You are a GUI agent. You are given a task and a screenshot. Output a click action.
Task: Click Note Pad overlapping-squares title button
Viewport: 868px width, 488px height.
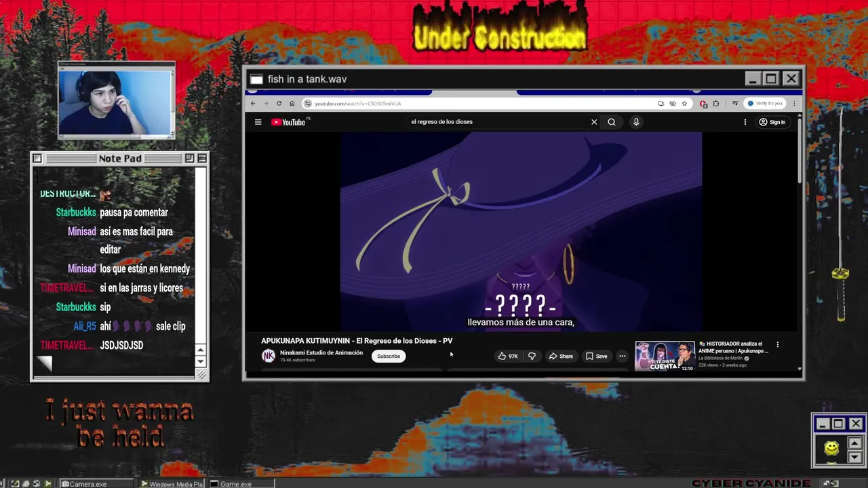point(189,159)
